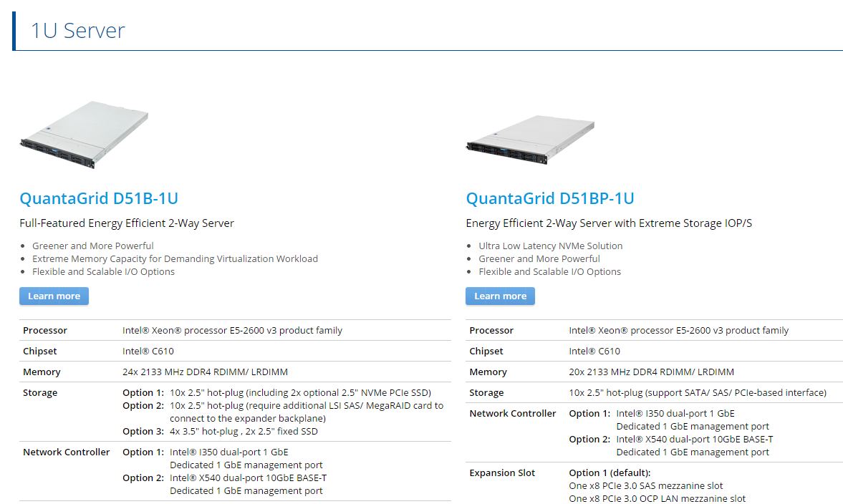Image resolution: width=843 pixels, height=504 pixels.
Task: Open the QuantaGrid D51BP-1U product link
Action: (550, 198)
